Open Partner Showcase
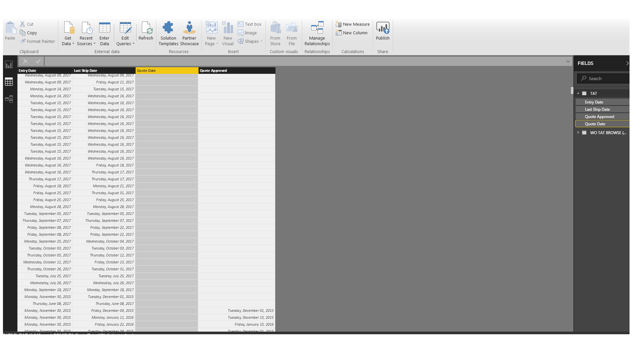The width and height of the screenshot is (644, 356). pyautogui.click(x=189, y=34)
